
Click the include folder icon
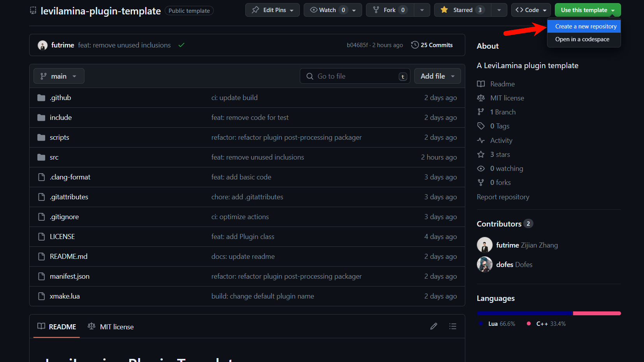(x=41, y=118)
